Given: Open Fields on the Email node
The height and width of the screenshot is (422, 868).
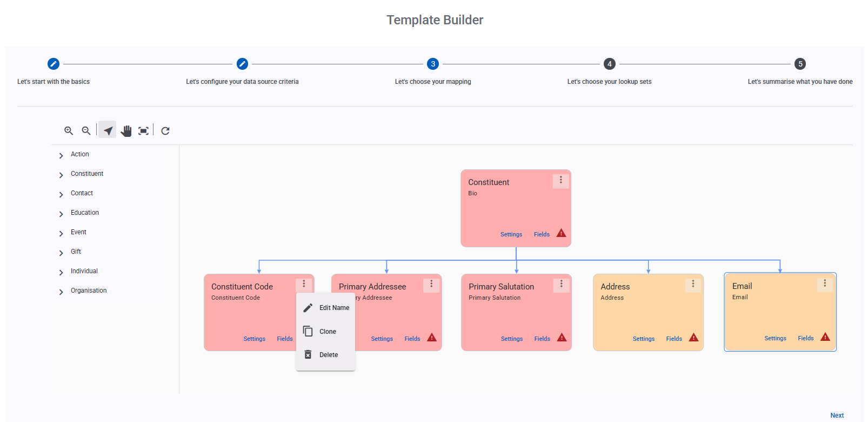Looking at the screenshot, I should (x=805, y=338).
